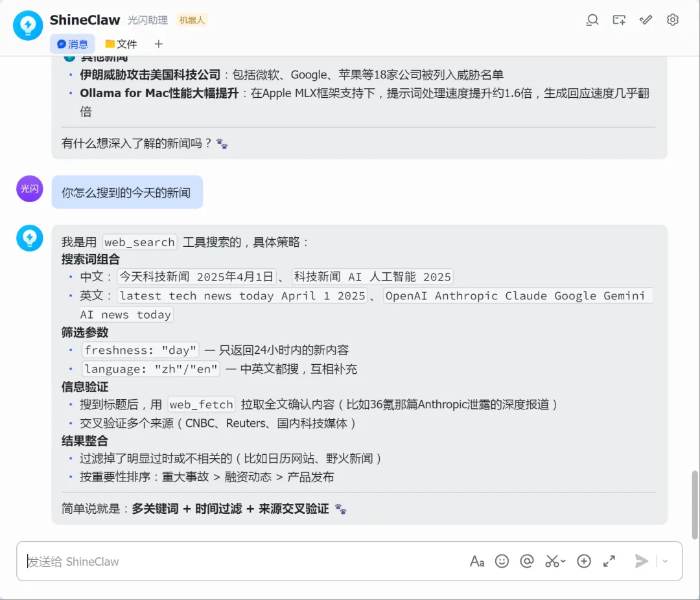Screen dimensions: 700x600
Task: Click the double checkmark tasks icon
Action: tap(646, 20)
